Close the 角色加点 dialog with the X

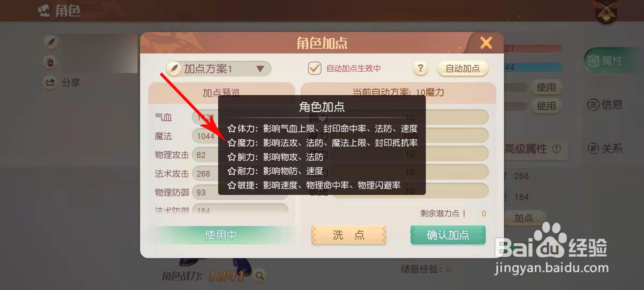point(486,43)
